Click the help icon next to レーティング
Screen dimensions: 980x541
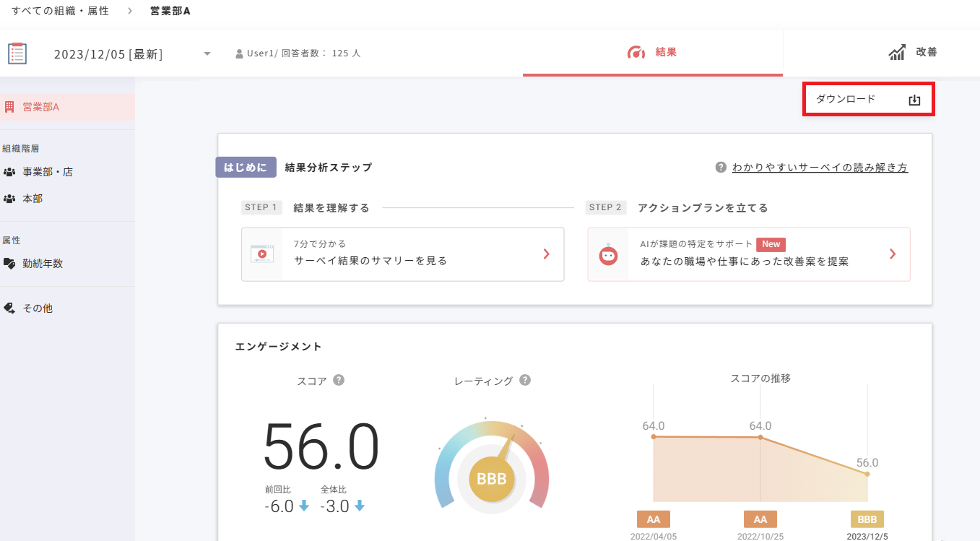click(x=525, y=380)
